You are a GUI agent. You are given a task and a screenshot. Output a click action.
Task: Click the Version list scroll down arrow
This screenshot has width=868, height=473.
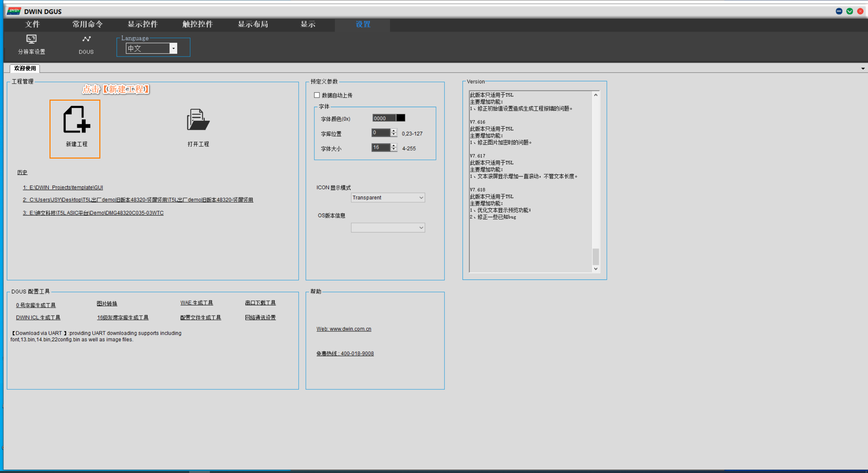pyautogui.click(x=596, y=269)
